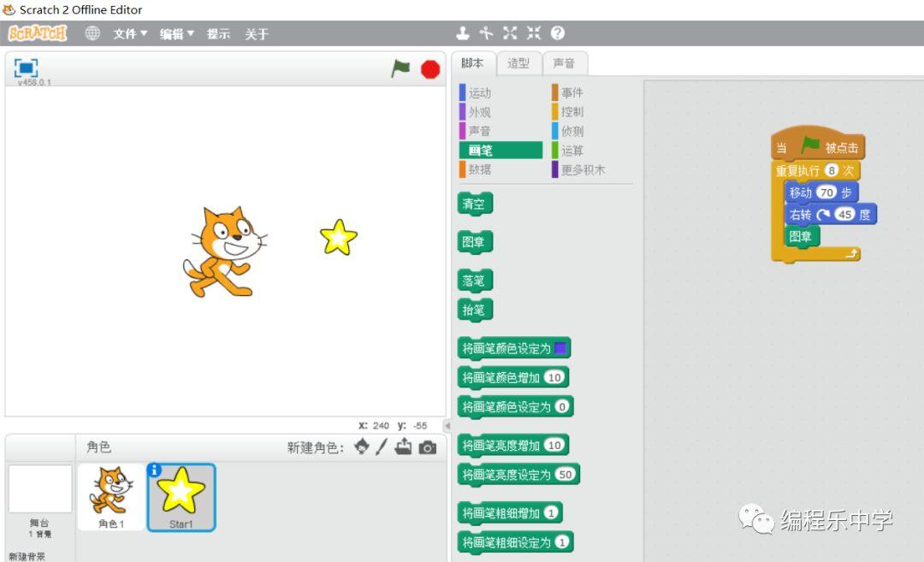This screenshot has width=924, height=562.
Task: Switch to the 造型 tab
Action: click(518, 63)
